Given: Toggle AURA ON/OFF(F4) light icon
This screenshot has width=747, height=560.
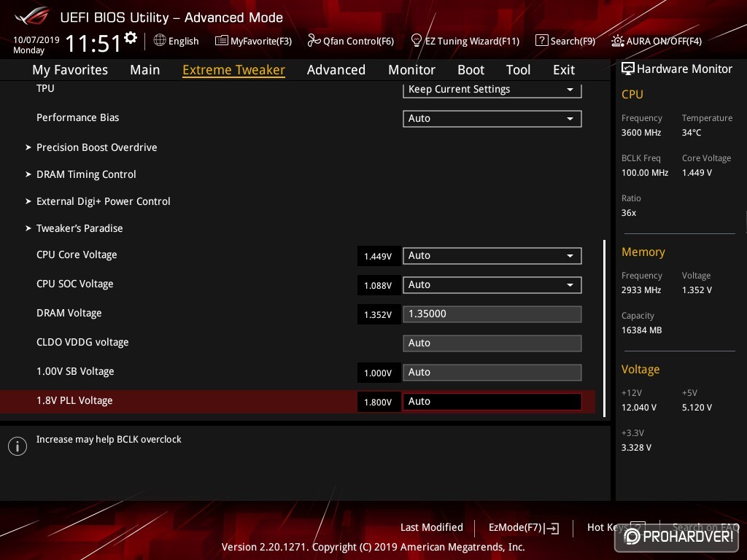Looking at the screenshot, I should click(x=617, y=41).
